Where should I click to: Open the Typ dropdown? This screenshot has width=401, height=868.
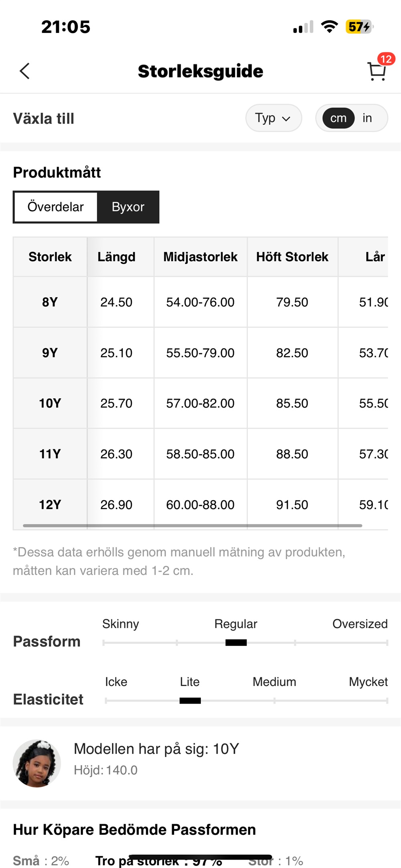click(x=273, y=118)
